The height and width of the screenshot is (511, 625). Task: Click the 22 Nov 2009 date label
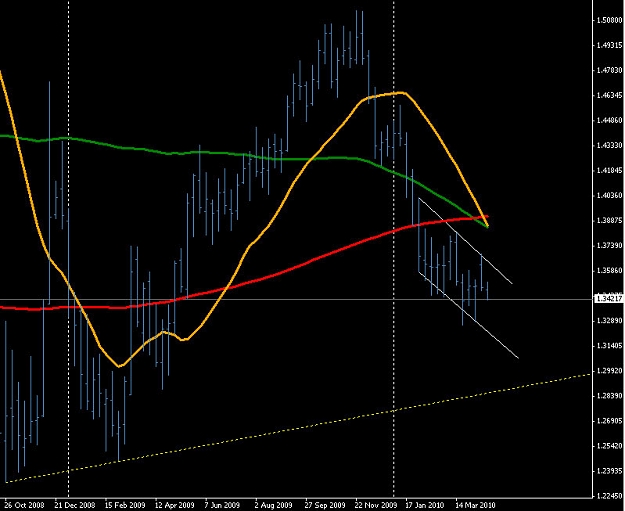[375, 505]
